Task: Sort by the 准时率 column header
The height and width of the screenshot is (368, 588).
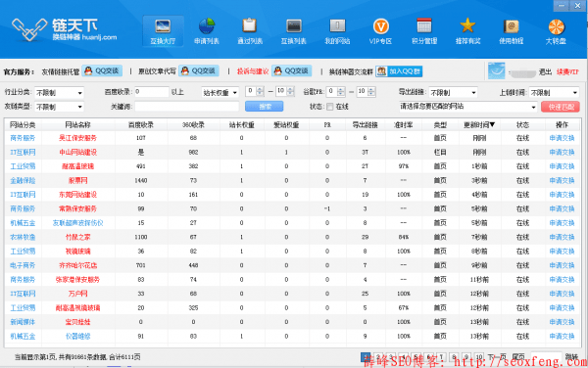Action: coord(404,124)
